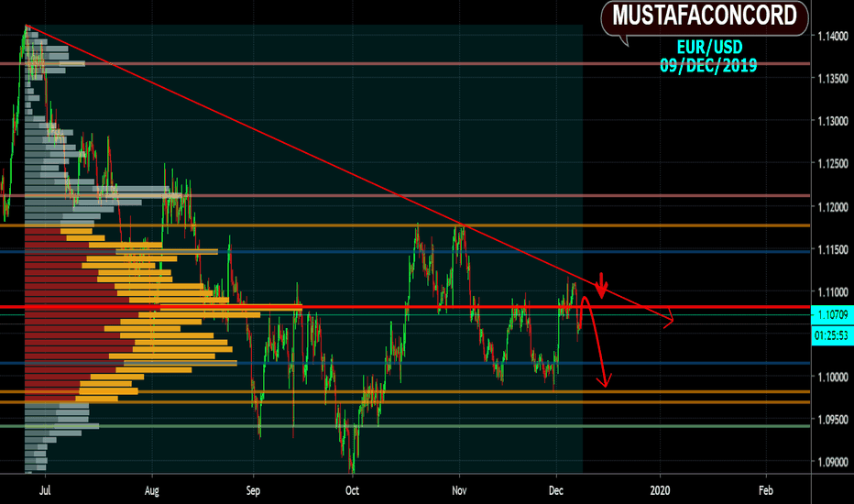854x504 pixels.
Task: Click the 01:25:53 countdown timer label
Action: tap(832, 335)
